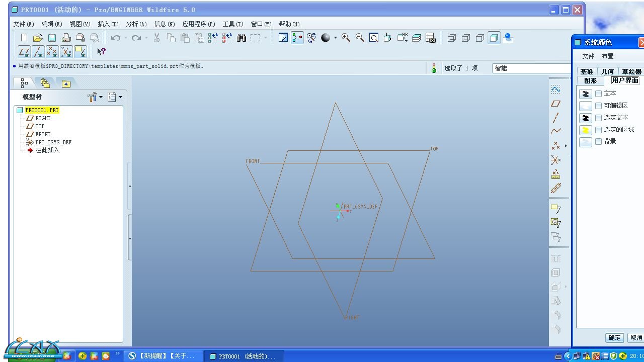
Task: Click the binoculars Find icon
Action: pos(242,38)
